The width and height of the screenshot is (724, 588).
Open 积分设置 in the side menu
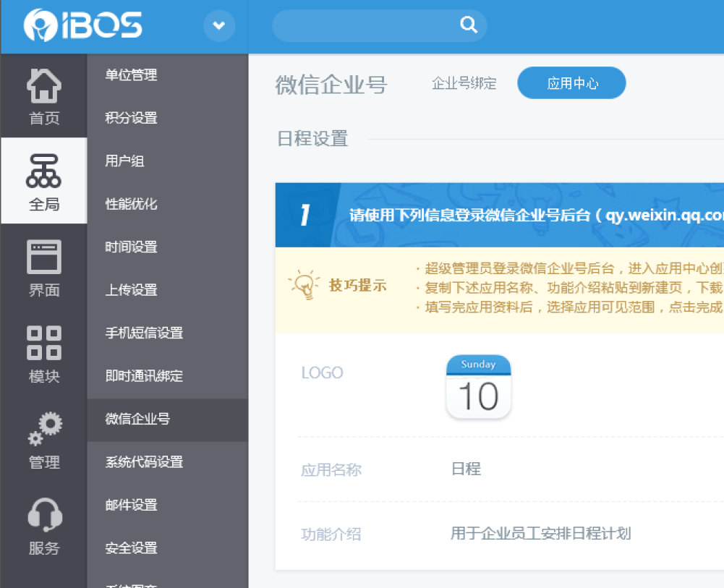pyautogui.click(x=131, y=118)
